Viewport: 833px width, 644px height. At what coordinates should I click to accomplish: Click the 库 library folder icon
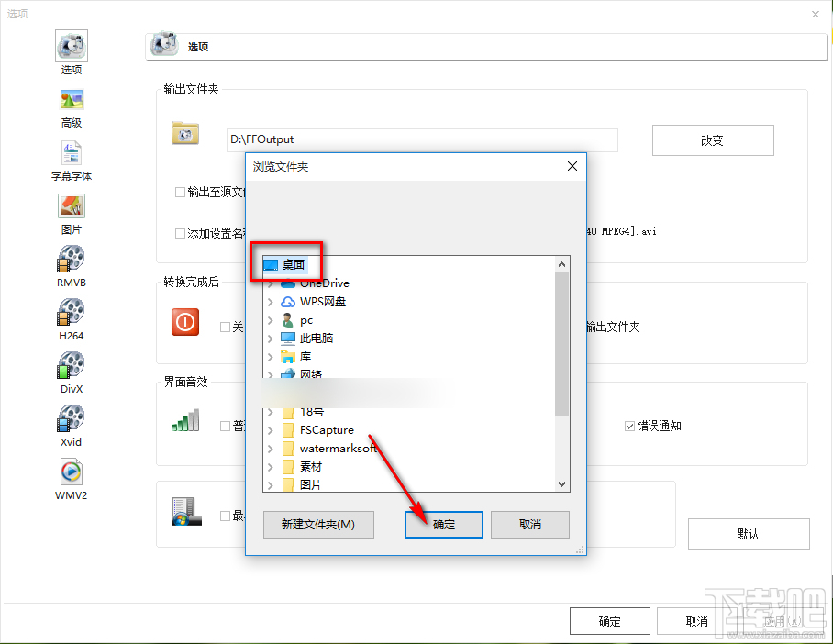point(288,357)
